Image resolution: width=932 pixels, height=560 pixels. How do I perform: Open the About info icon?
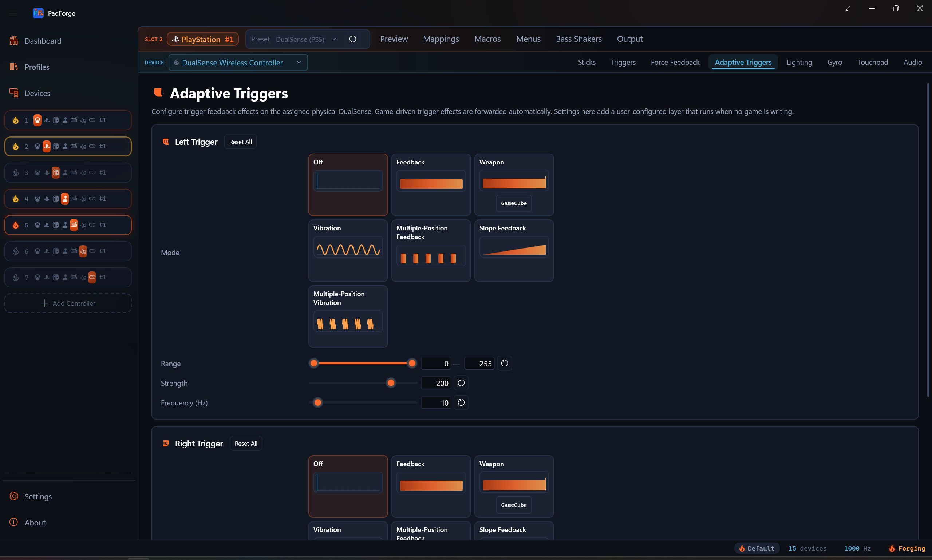[x=13, y=522]
